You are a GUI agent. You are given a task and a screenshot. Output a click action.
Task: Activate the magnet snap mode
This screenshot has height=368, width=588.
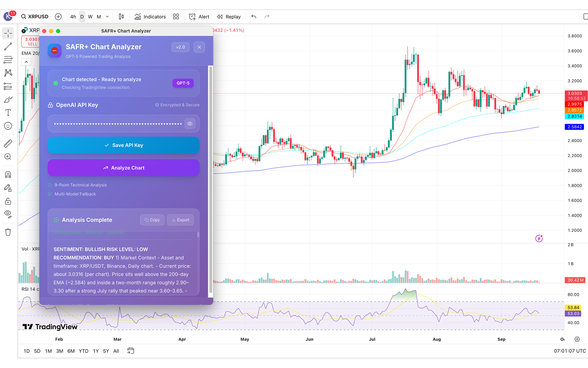point(8,175)
